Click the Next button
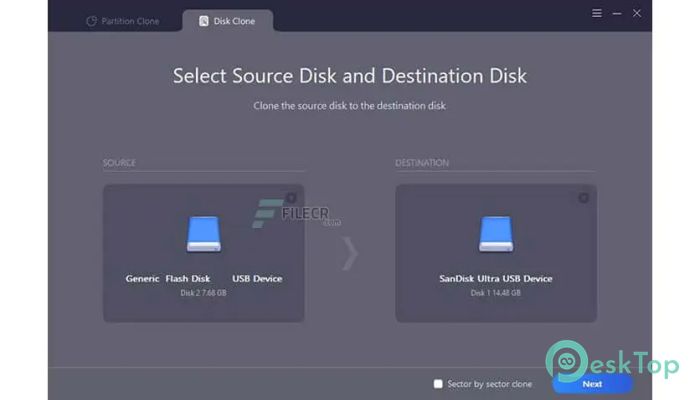Image resolution: width=700 pixels, height=400 pixels. [x=592, y=384]
